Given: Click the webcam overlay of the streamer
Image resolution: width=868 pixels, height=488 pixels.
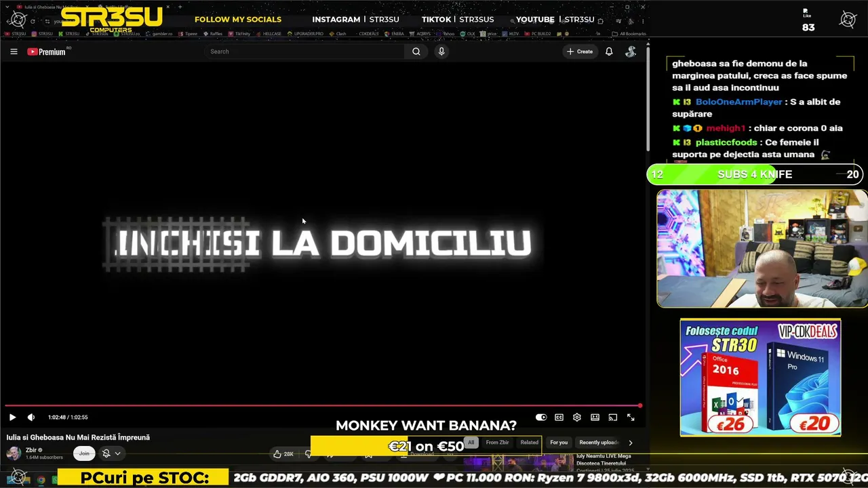Looking at the screenshot, I should (x=762, y=249).
